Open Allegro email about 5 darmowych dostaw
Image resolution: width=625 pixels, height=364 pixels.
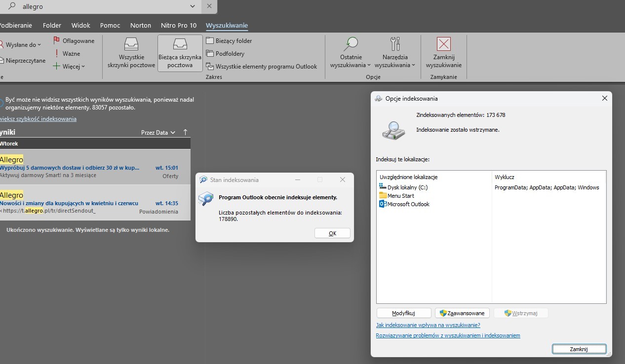pyautogui.click(x=95, y=167)
